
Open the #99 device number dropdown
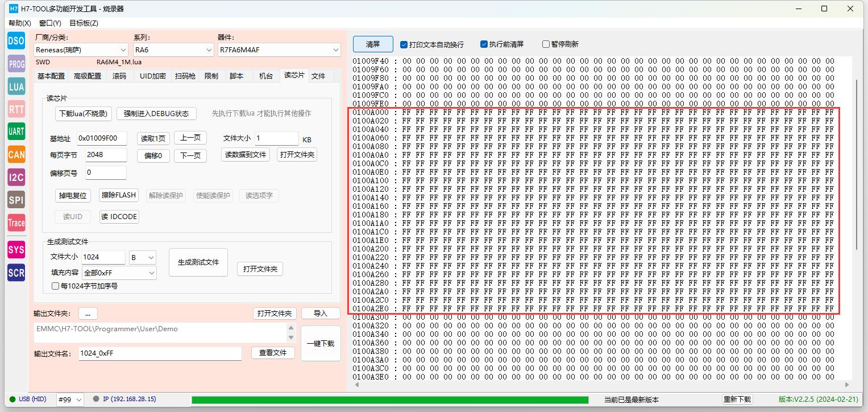pos(70,400)
